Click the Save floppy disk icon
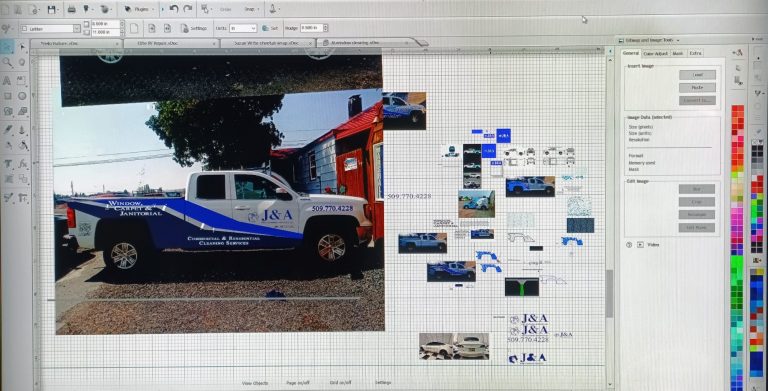Viewport: 768px width, 391px height. [52, 9]
